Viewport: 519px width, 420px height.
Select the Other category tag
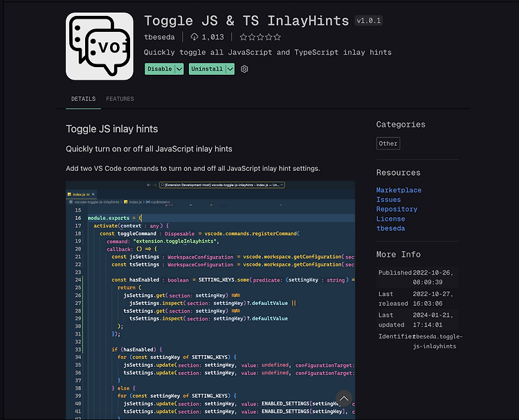(388, 143)
